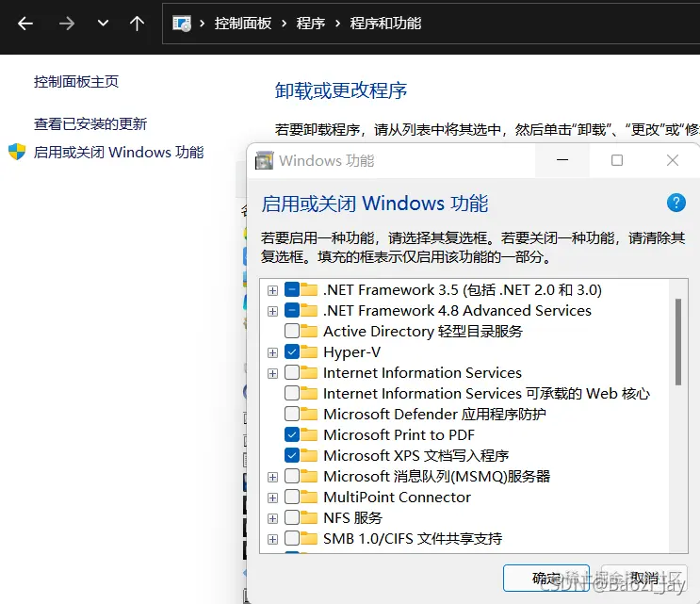Enable IIS 可承载的 Web 核心 checkbox
Screen dimensions: 700x604
point(292,393)
